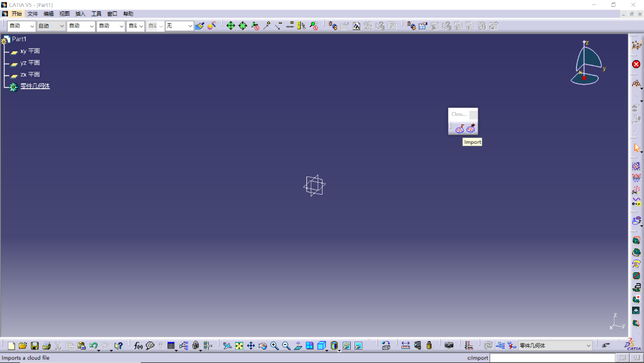The width and height of the screenshot is (644, 363).
Task: Click the Import cloud file icon
Action: coord(460,129)
